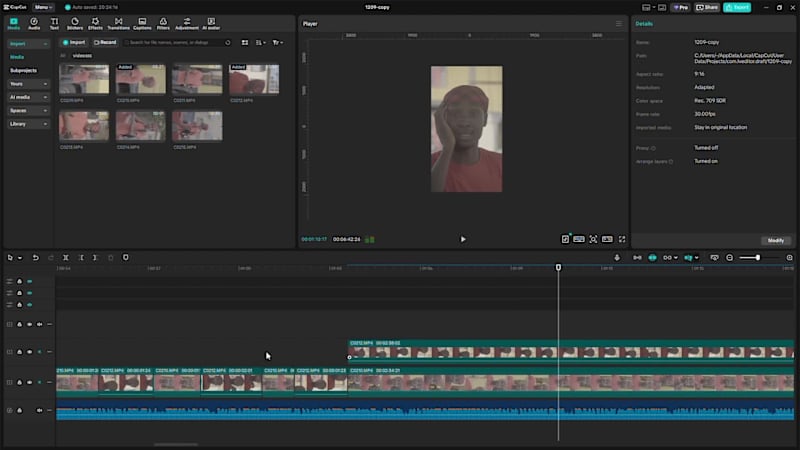
Task: Switch to the Captions tab
Action: (142, 23)
